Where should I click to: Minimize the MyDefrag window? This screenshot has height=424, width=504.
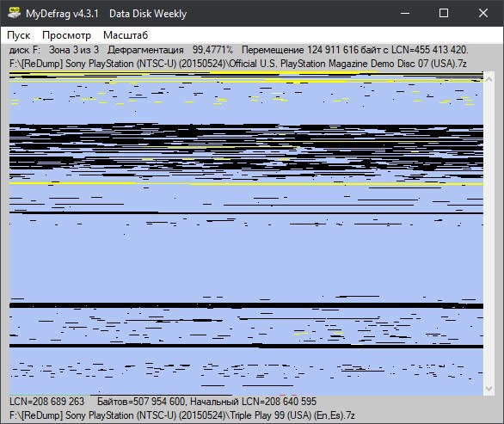[405, 13]
